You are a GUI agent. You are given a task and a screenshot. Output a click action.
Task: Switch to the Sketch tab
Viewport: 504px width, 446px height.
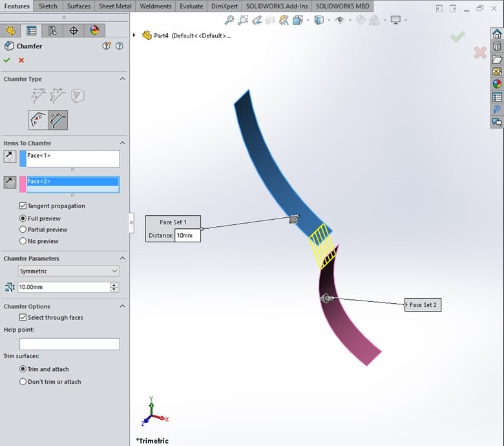(48, 6)
